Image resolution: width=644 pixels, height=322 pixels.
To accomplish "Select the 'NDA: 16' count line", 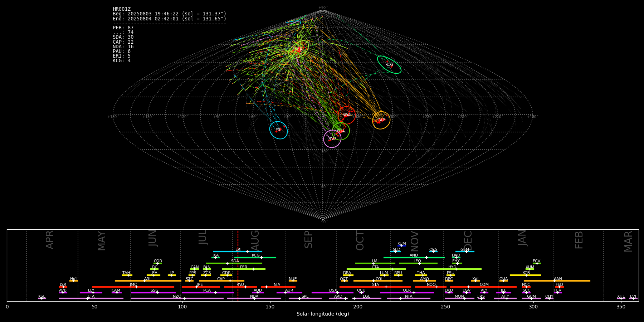I will pos(123,47).
